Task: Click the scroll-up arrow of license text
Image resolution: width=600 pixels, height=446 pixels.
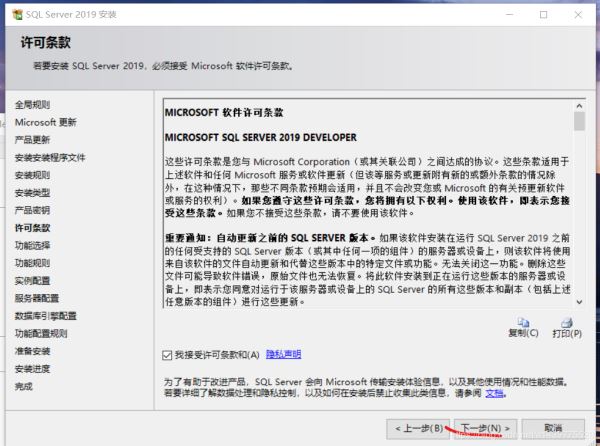Action: (x=579, y=104)
